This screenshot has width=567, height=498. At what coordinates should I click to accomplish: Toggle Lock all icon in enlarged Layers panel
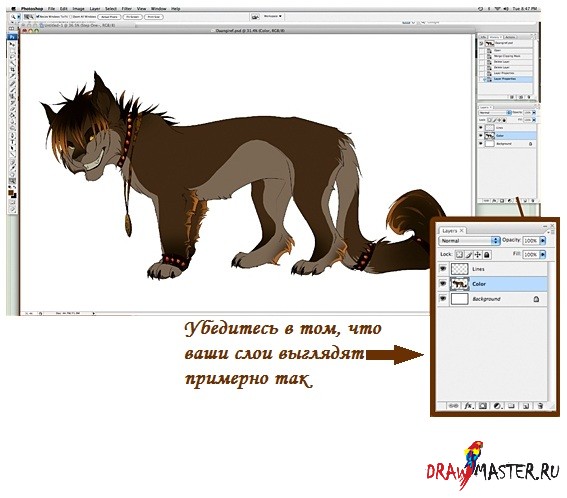[x=487, y=255]
